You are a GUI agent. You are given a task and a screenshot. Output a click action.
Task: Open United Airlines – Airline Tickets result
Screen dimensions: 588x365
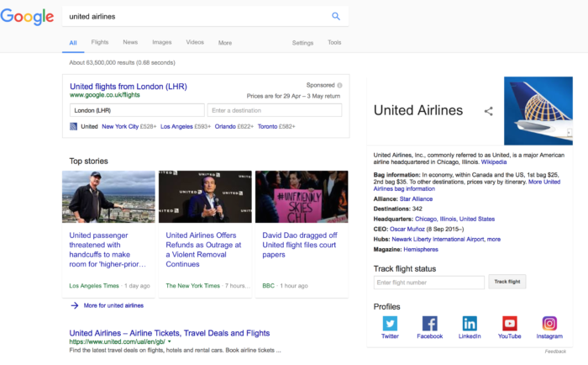tap(170, 333)
